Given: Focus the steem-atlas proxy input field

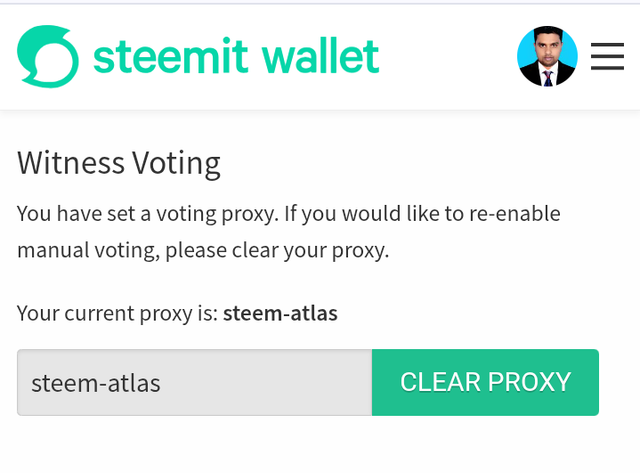Looking at the screenshot, I should coord(195,382).
